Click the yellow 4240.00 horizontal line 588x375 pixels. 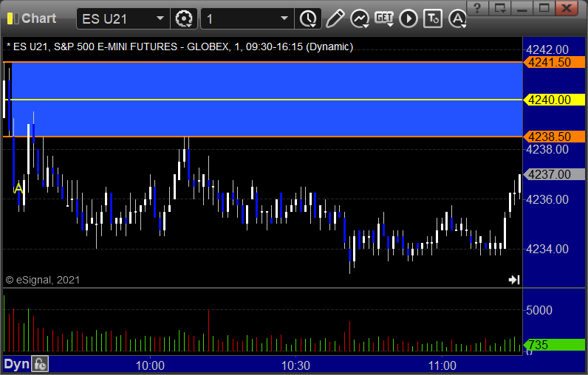[x=262, y=100]
